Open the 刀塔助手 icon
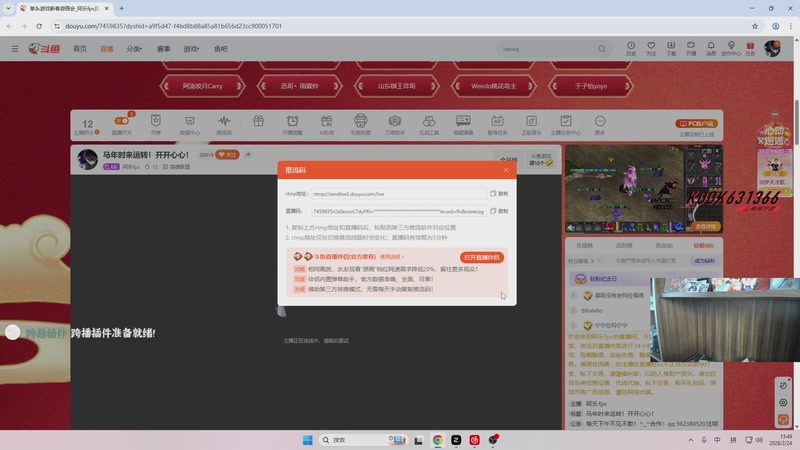800x450 pixels. (395, 124)
